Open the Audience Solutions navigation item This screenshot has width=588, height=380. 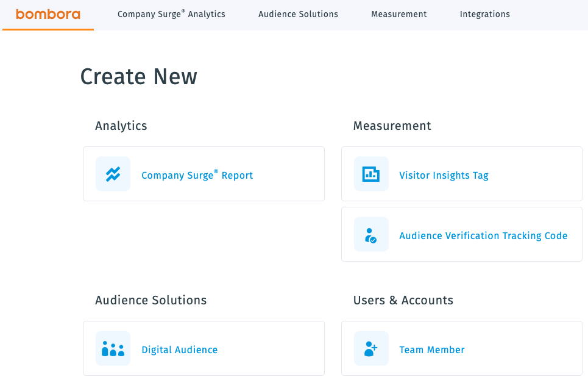298,14
